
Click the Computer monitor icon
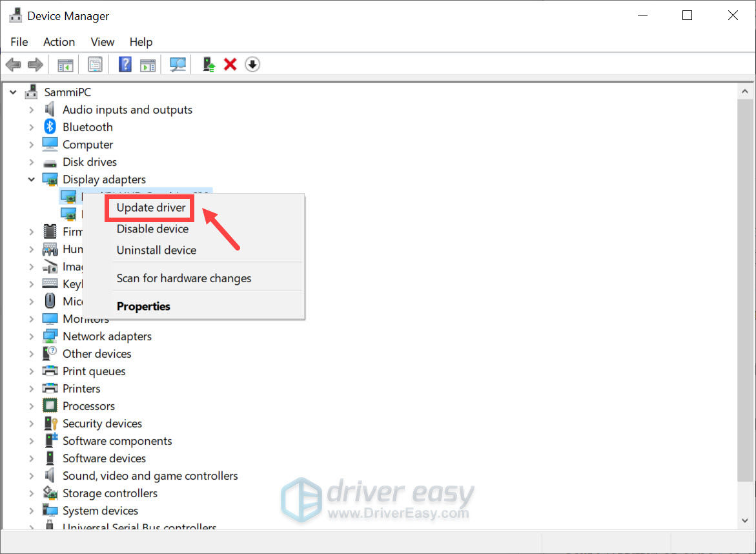50,144
